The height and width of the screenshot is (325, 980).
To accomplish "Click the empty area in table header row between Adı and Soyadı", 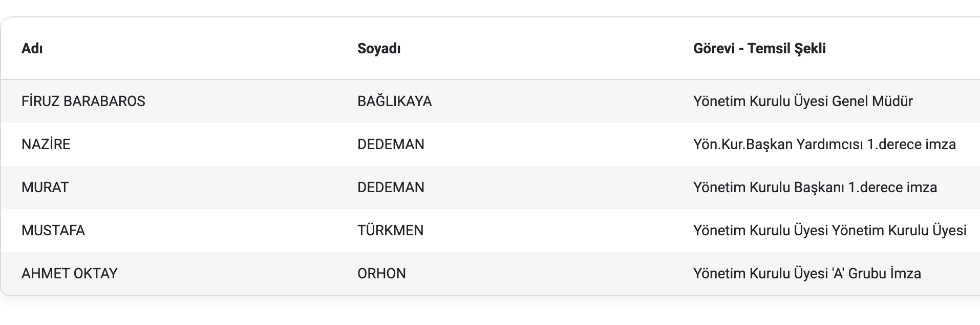I will pos(200,49).
